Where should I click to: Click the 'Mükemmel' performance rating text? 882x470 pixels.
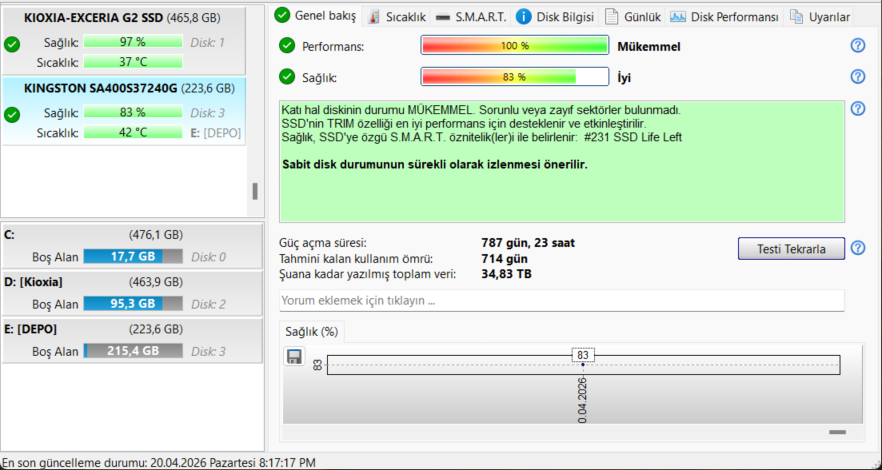649,47
